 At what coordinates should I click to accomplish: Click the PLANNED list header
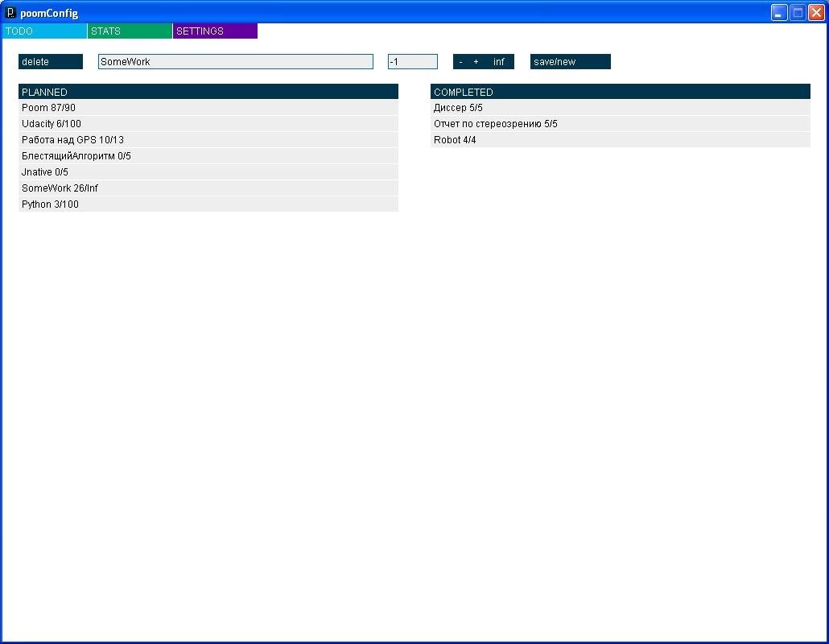[x=208, y=92]
